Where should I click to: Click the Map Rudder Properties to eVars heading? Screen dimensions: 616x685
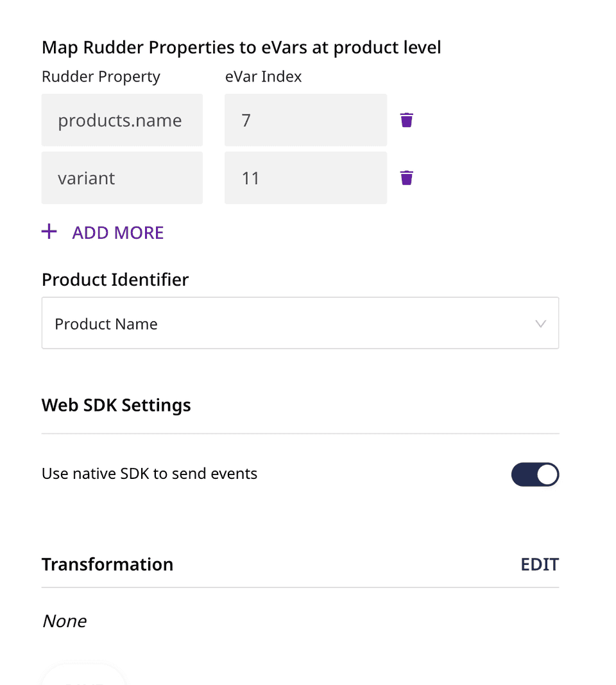[241, 48]
